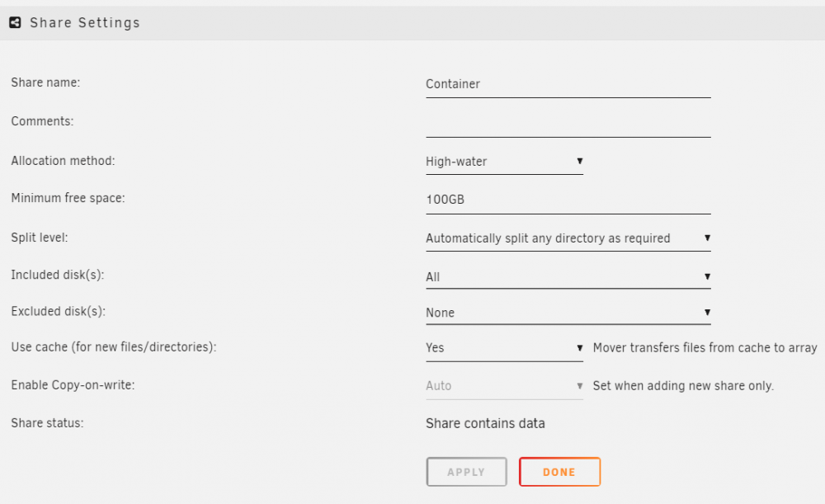This screenshot has height=504, width=825.
Task: Open the Split level dropdown
Action: click(x=568, y=238)
